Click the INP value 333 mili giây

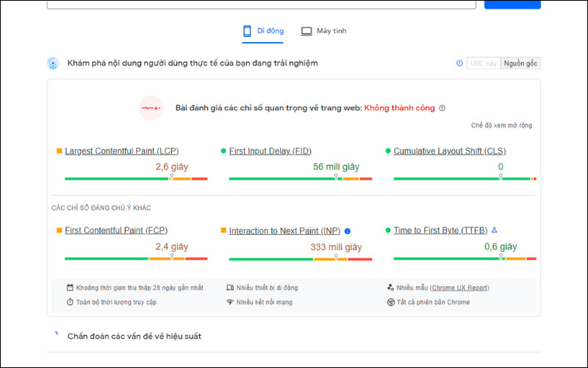(337, 247)
